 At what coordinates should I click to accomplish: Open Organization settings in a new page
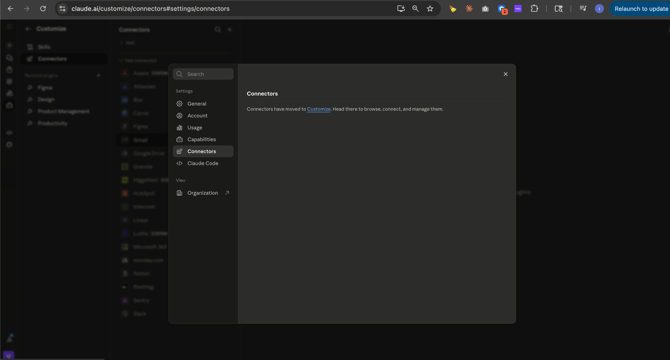pos(203,193)
